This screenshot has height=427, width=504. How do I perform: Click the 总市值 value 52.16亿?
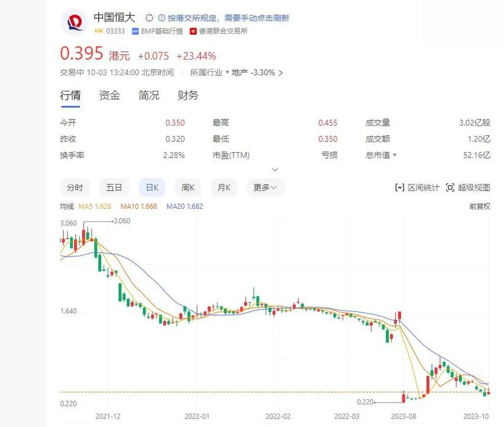pyautogui.click(x=477, y=155)
